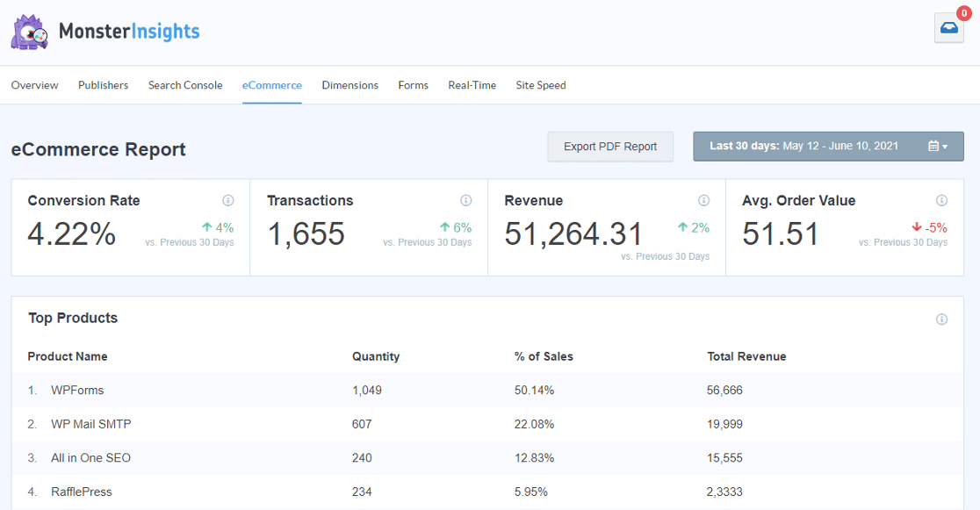The height and width of the screenshot is (510, 980).
Task: Click the notification badge showing zero
Action: click(965, 12)
